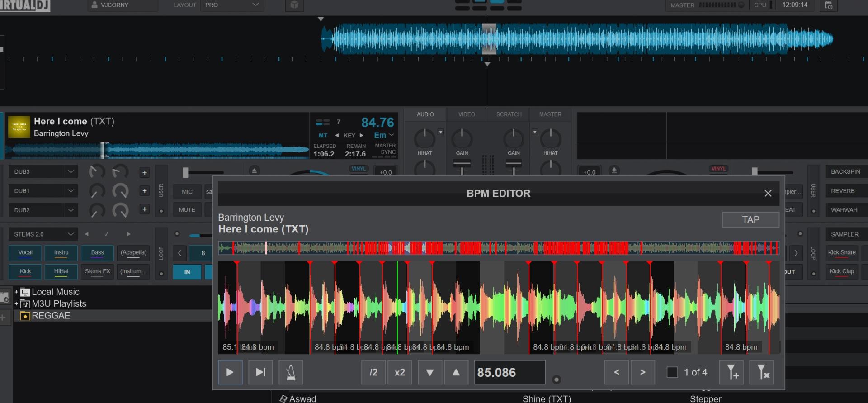Open the DUB1 effect dropdown
The image size is (868, 403).
click(x=43, y=191)
